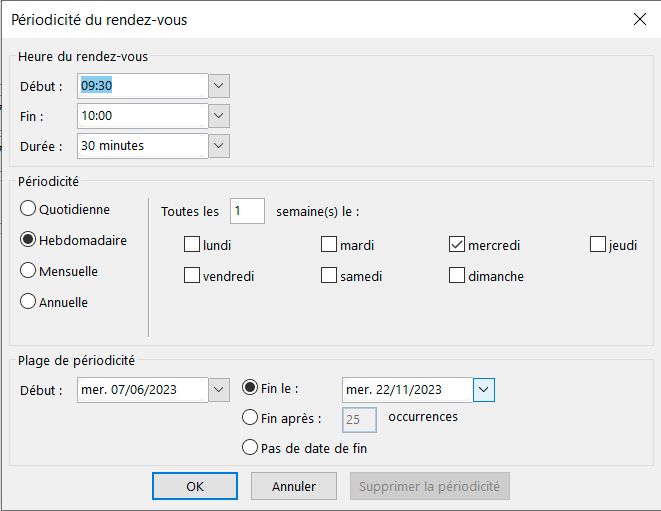Choose the Mensuelle recurrence option

[x=28, y=270]
